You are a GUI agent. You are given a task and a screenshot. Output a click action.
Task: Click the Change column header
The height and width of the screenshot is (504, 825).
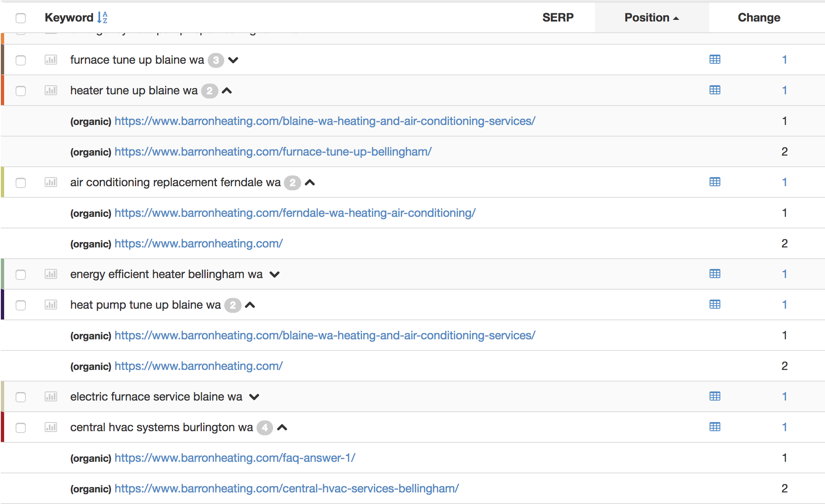click(758, 17)
